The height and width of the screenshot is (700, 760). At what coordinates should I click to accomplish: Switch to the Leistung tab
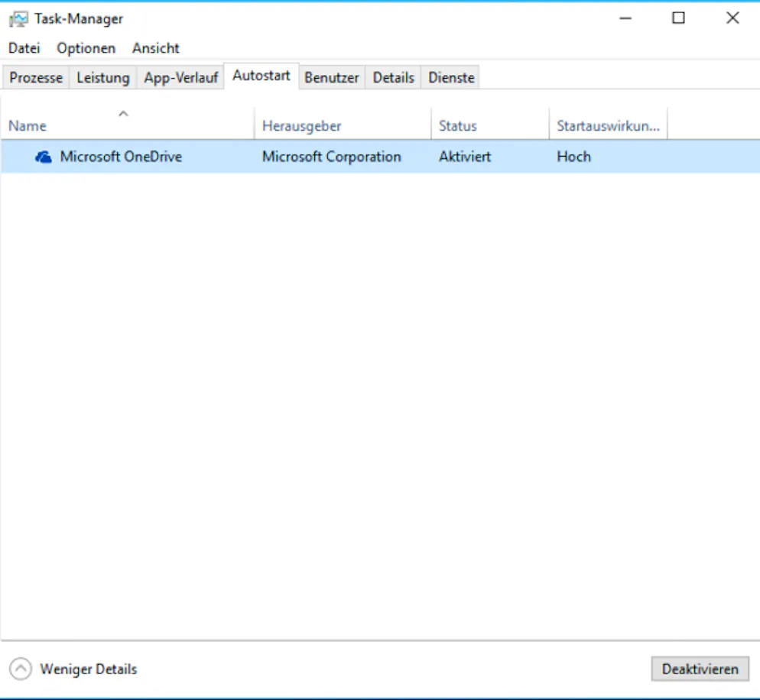pos(103,77)
